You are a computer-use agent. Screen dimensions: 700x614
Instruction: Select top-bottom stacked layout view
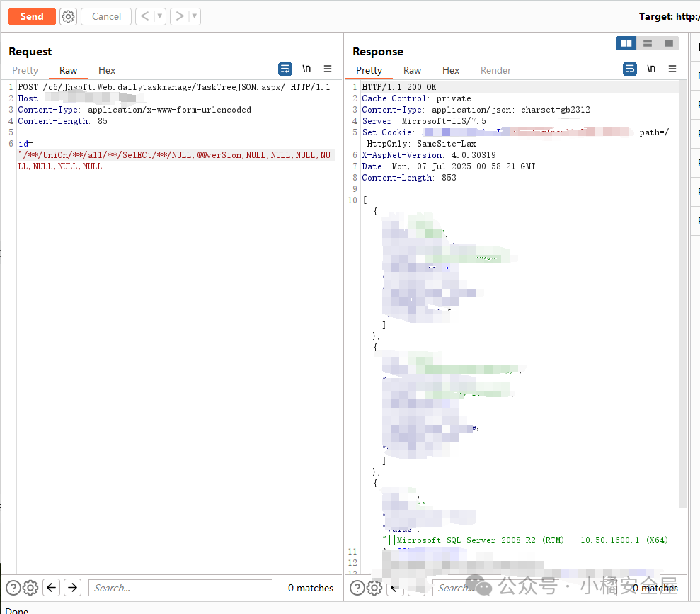click(x=647, y=43)
